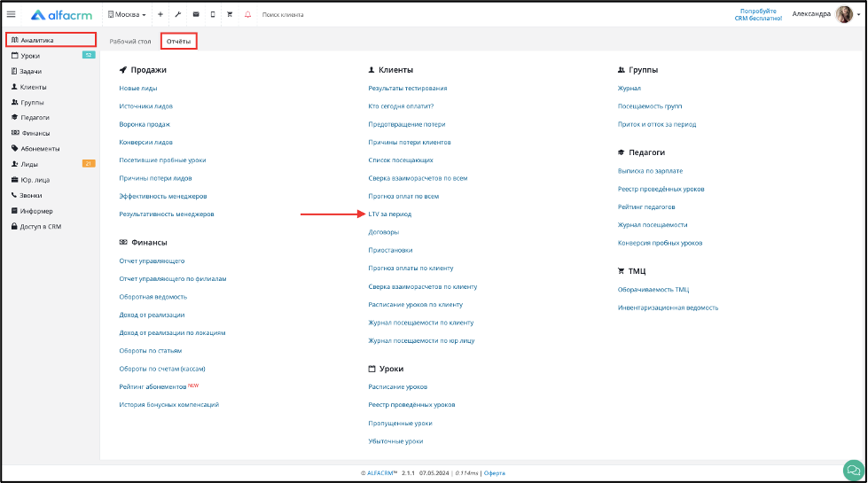The width and height of the screenshot is (868, 483).
Task: Show notifications via the bell icon
Action: pyautogui.click(x=247, y=14)
